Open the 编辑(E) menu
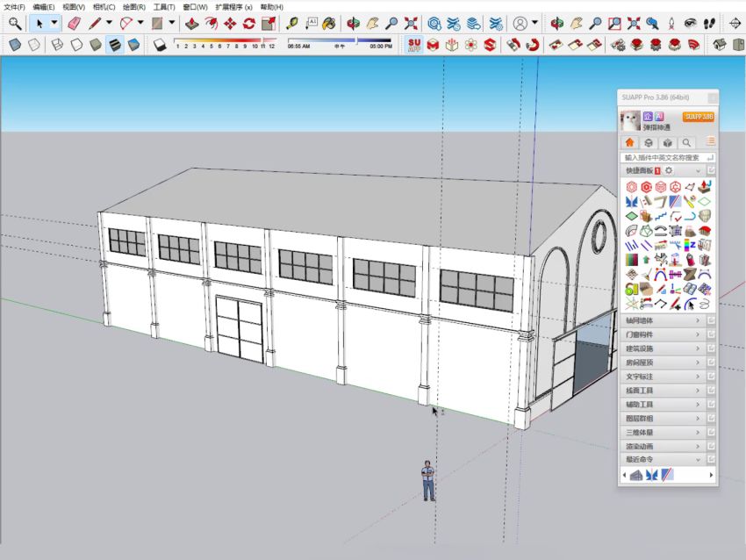This screenshot has height=560, width=746. 44,7
